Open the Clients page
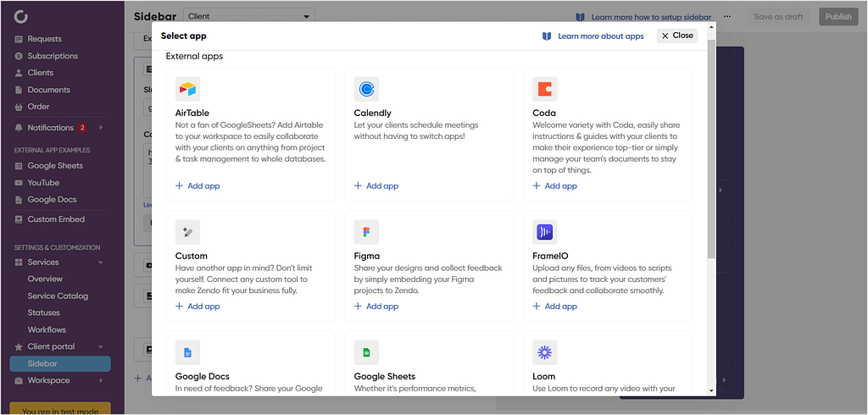 coord(41,73)
